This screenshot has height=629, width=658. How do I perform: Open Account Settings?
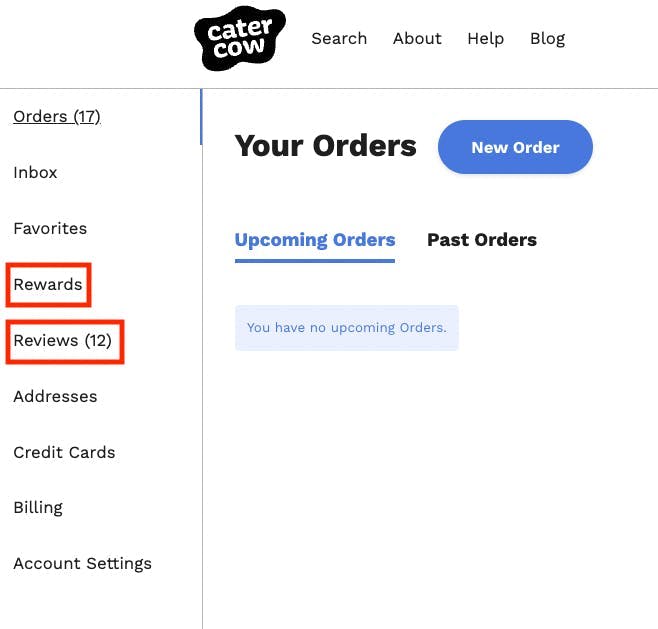pyautogui.click(x=82, y=564)
